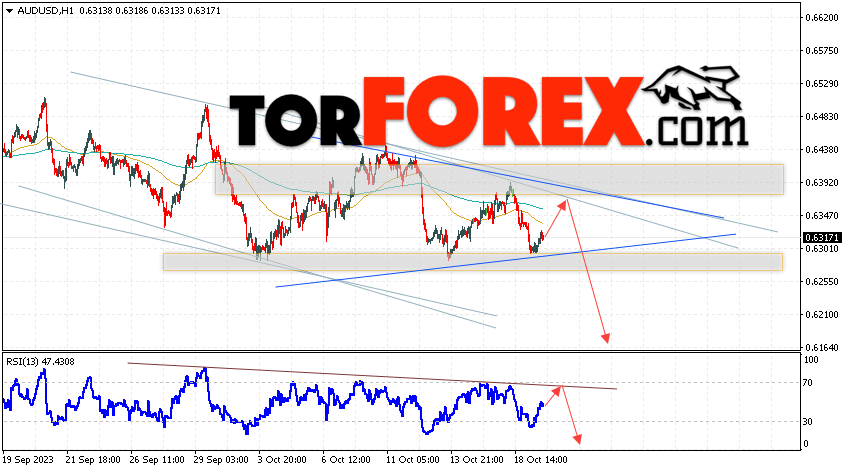Select the 21 Sep 18:00 time label
Image resolution: width=846 pixels, height=471 pixels.
pyautogui.click(x=93, y=460)
